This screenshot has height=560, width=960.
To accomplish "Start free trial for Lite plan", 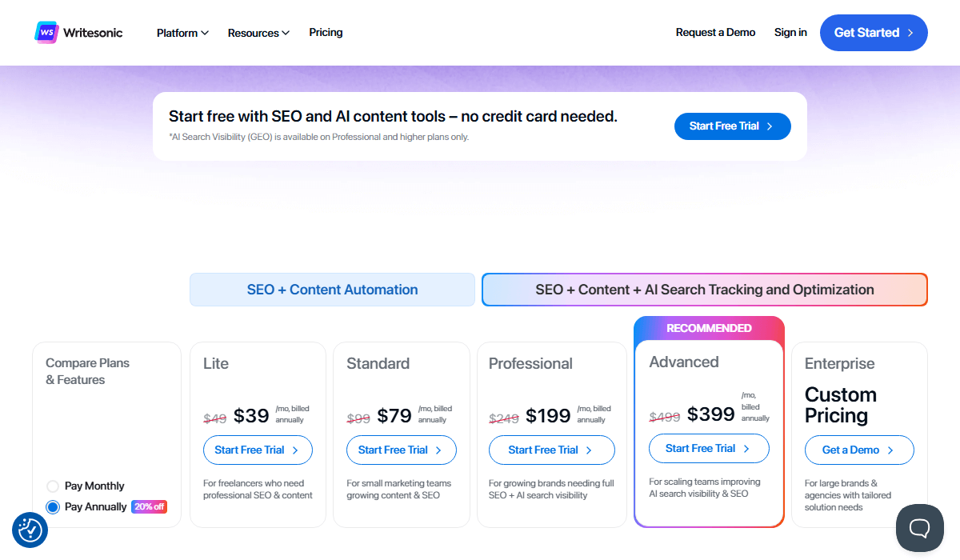I will [x=258, y=450].
